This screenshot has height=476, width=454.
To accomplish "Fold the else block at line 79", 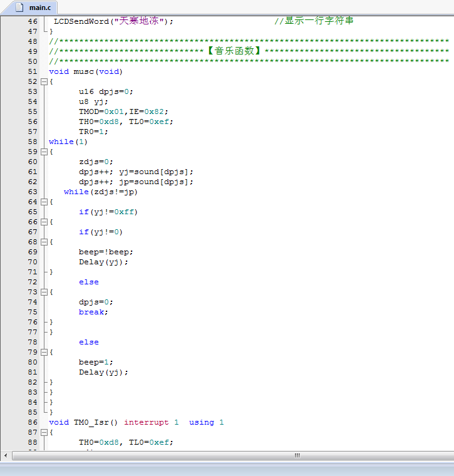I will pos(44,352).
